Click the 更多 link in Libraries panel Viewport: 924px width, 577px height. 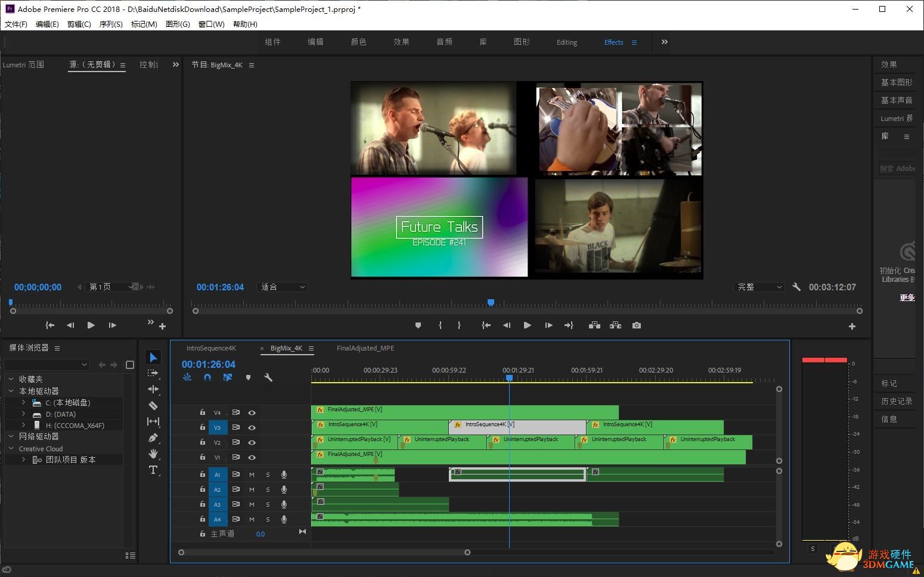point(907,297)
